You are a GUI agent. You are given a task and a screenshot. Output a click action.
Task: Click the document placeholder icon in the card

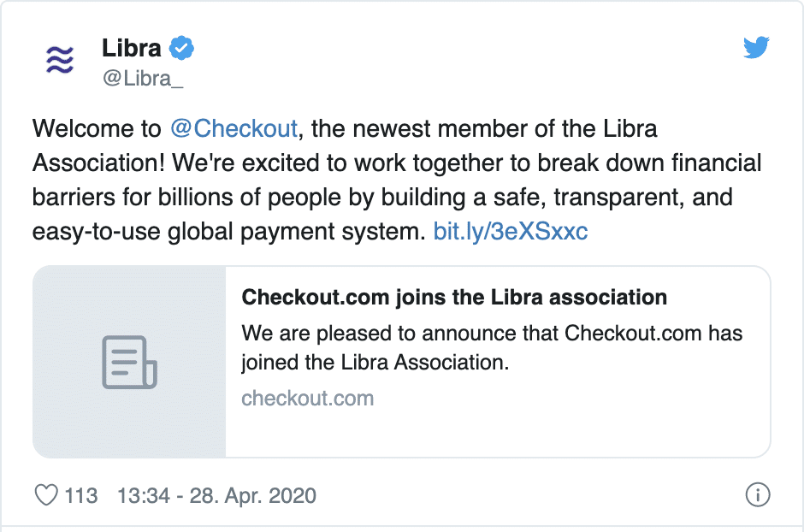(x=129, y=363)
